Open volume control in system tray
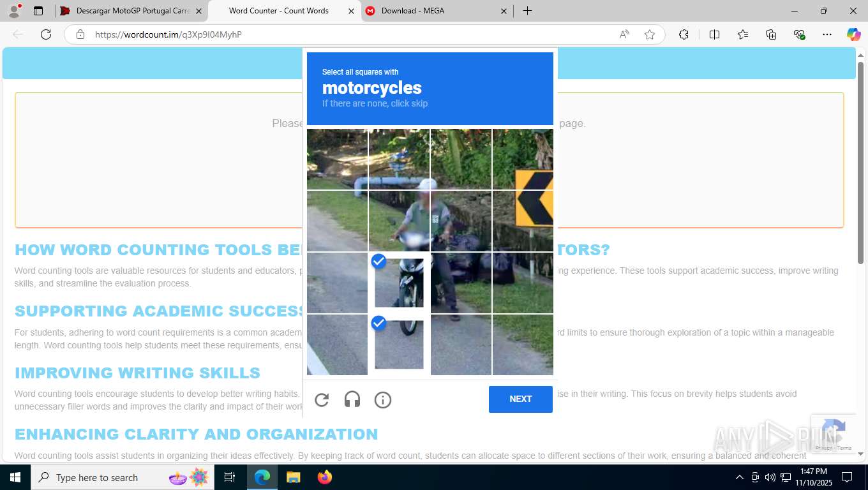Screen dimensions: 868x490 770,477
